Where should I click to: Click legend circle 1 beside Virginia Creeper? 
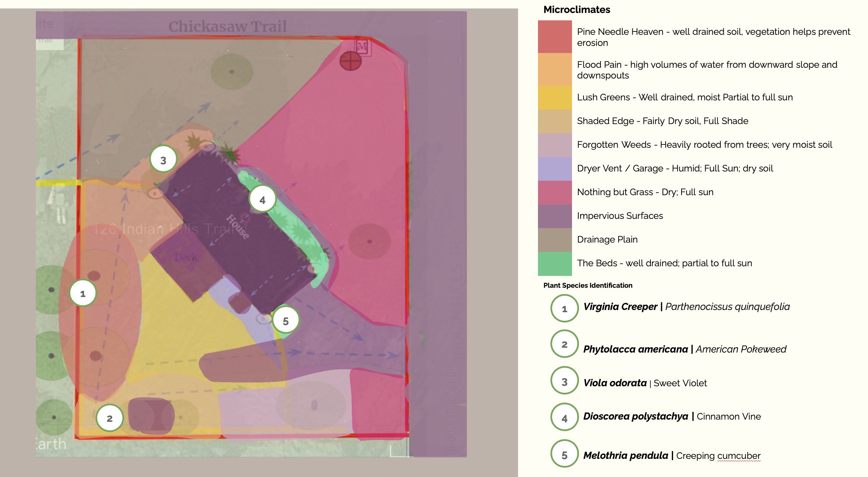coord(564,308)
